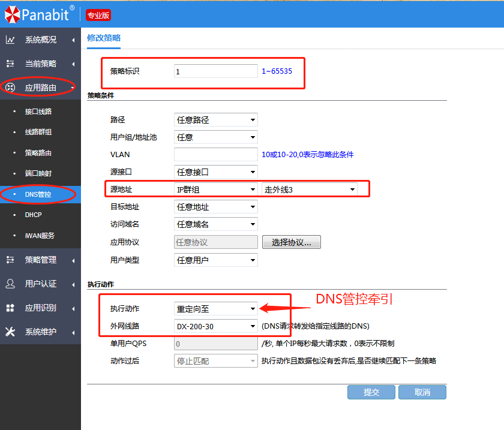Screen dimensions: 504x430
Task: Open the 用户类型 dropdown
Action: click(x=215, y=260)
